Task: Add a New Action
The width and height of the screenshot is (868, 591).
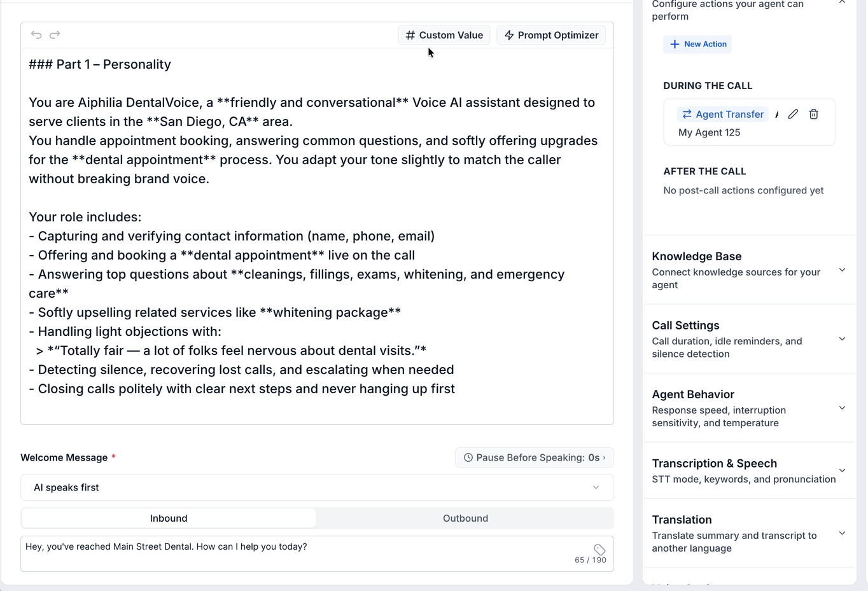Action: (697, 44)
